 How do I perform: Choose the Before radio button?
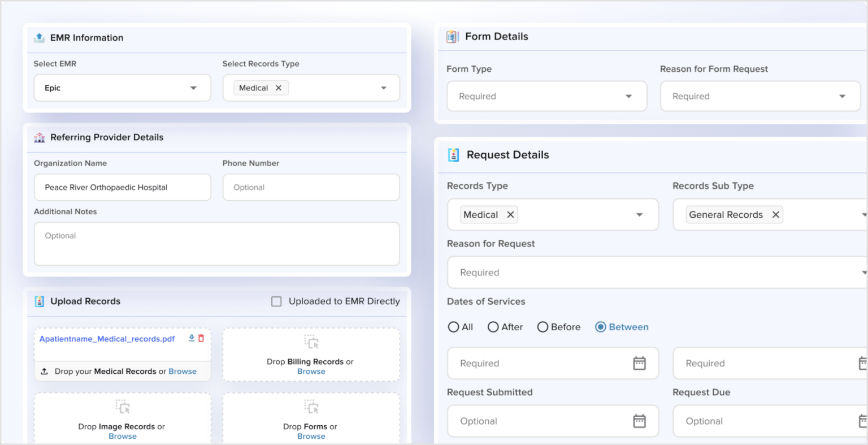(x=542, y=327)
